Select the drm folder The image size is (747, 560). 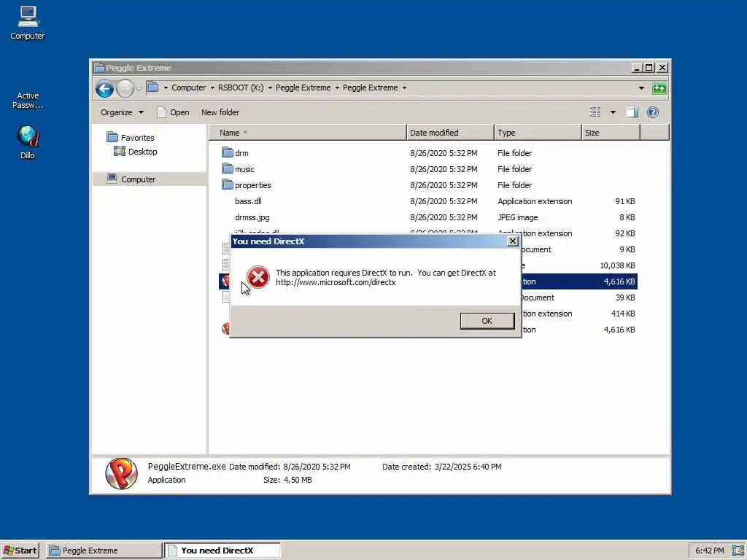tap(236, 153)
